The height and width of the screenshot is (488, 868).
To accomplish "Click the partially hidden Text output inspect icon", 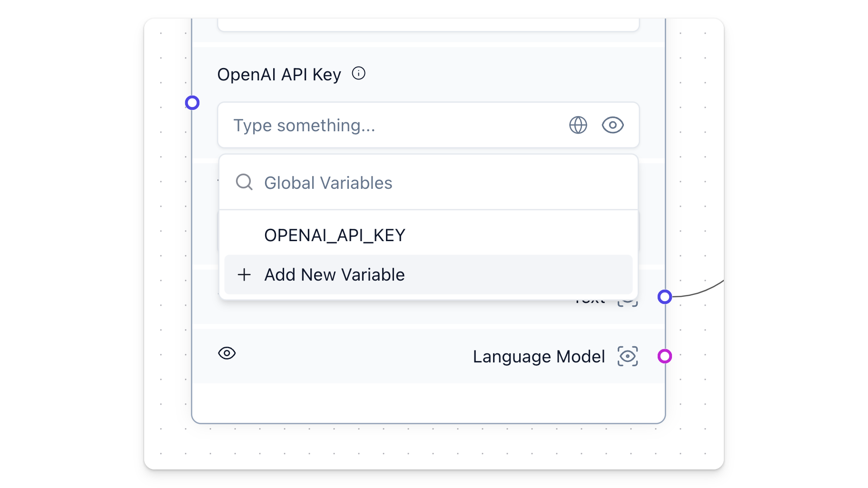I will pyautogui.click(x=627, y=303).
